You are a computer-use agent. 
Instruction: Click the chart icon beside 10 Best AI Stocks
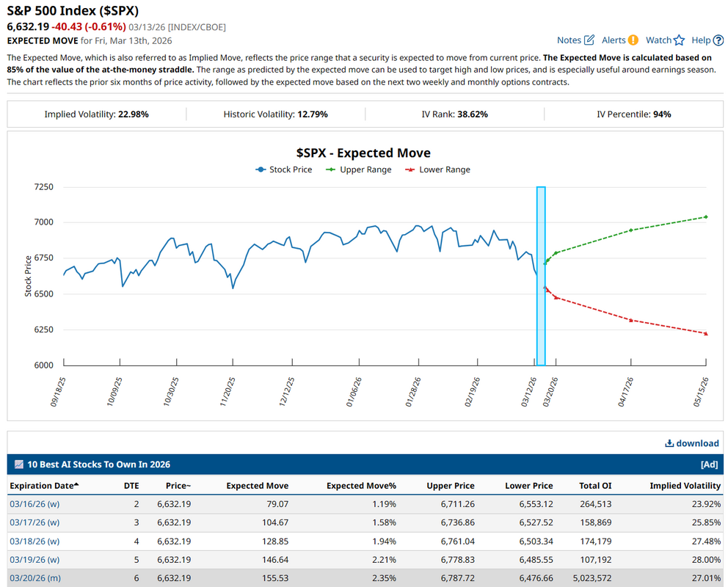(x=18, y=464)
